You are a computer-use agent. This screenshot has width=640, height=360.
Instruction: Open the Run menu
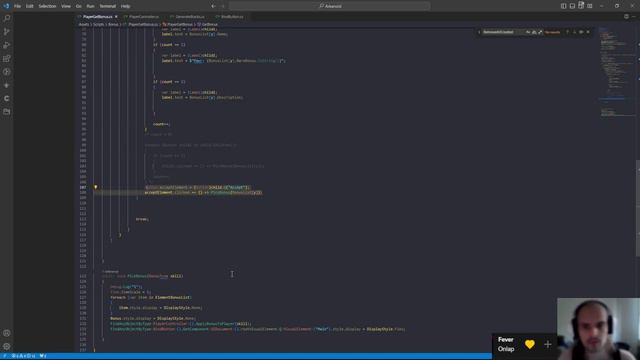click(90, 6)
